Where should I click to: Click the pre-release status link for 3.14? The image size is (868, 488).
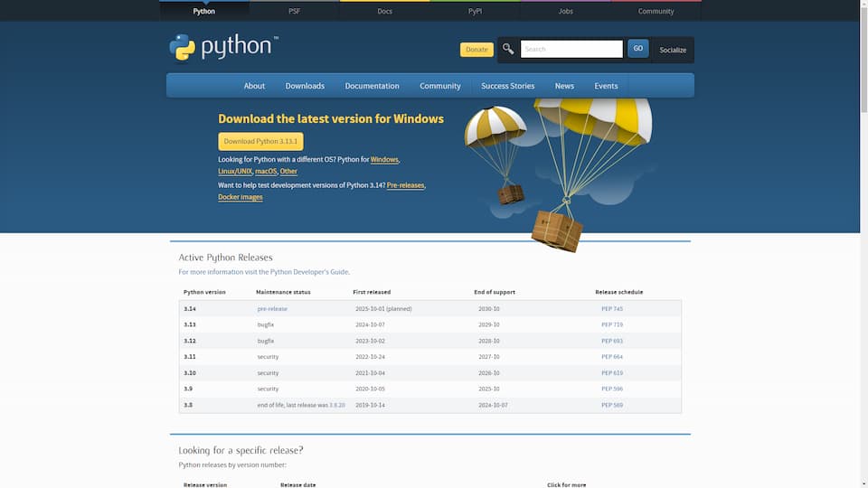tap(272, 309)
